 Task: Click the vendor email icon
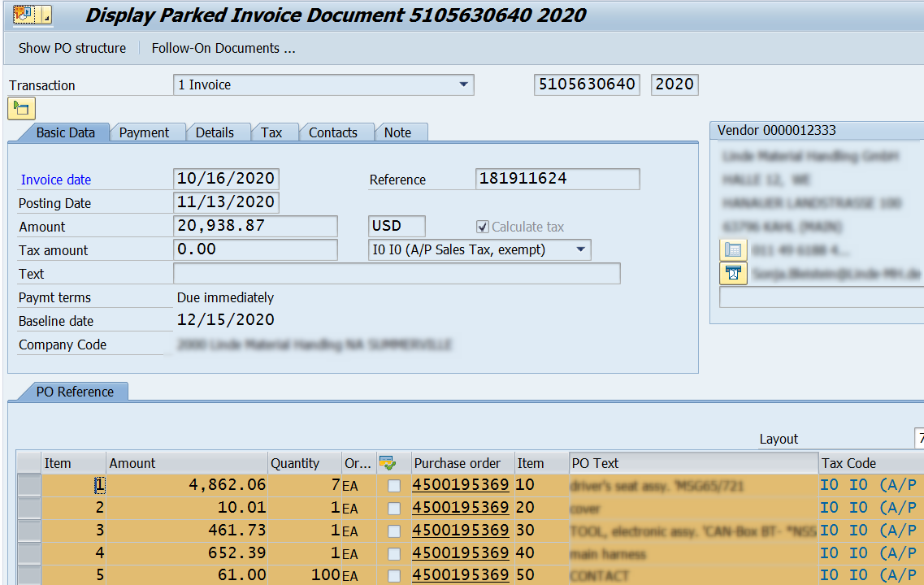pyautogui.click(x=733, y=273)
